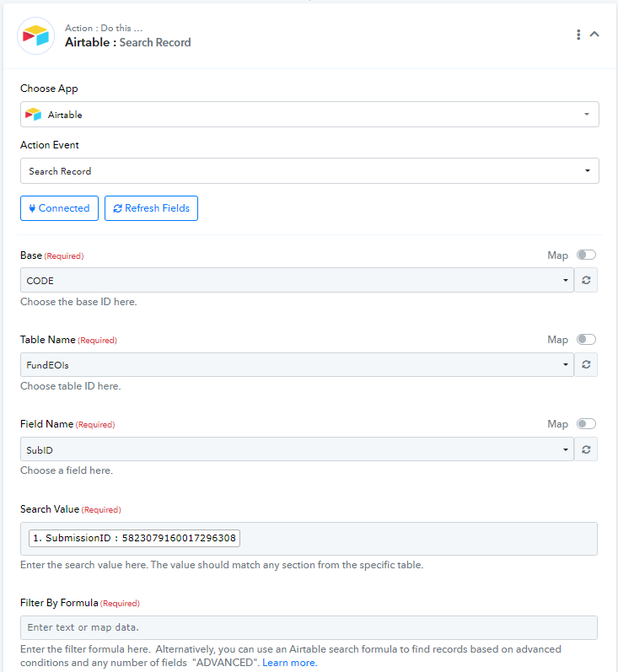Click the Airtable logo in the step header
The width and height of the screenshot is (618, 672).
(x=36, y=36)
